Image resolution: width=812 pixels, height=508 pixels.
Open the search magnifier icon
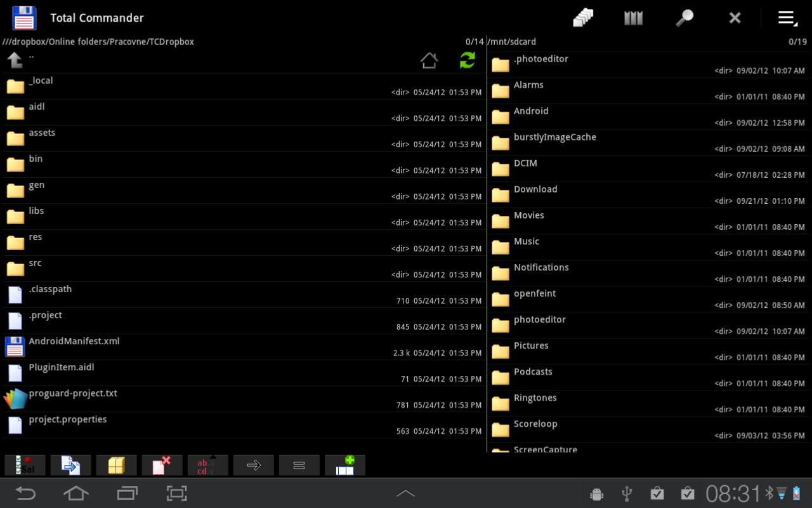point(684,18)
